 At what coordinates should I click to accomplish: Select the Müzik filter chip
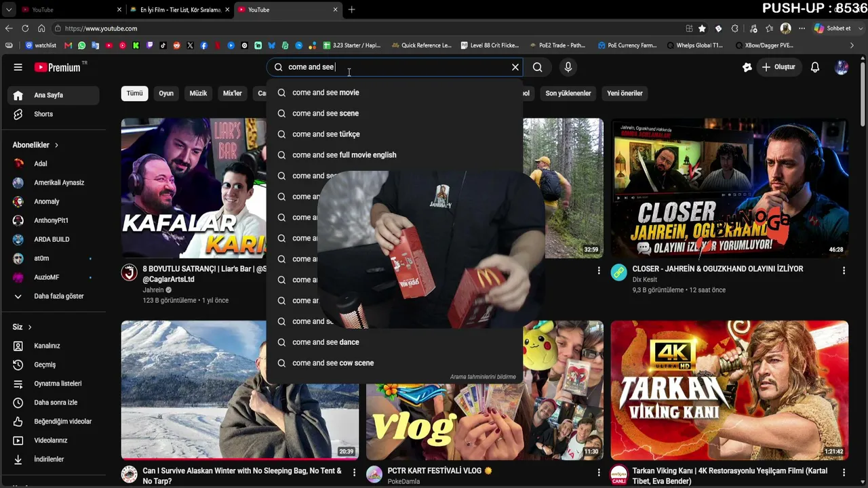[x=198, y=94]
